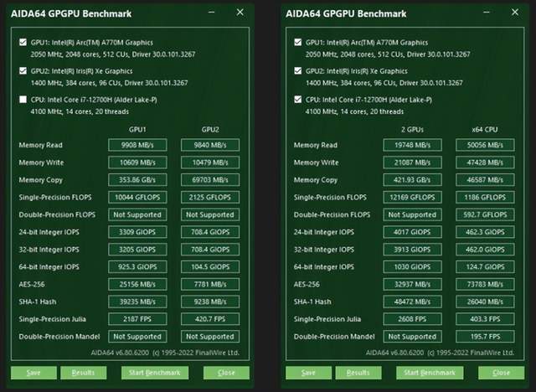Screen dimensions: 536x392
Task: Select GPU2 Single-Precision value 2125 GFLOPS
Action: tap(210, 197)
